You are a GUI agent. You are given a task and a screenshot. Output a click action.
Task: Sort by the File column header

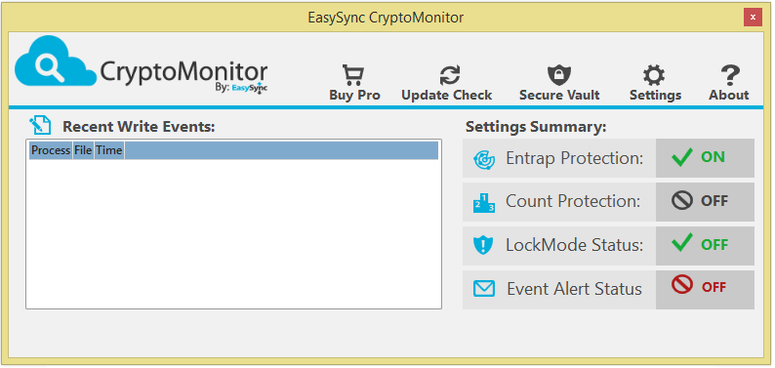point(83,151)
